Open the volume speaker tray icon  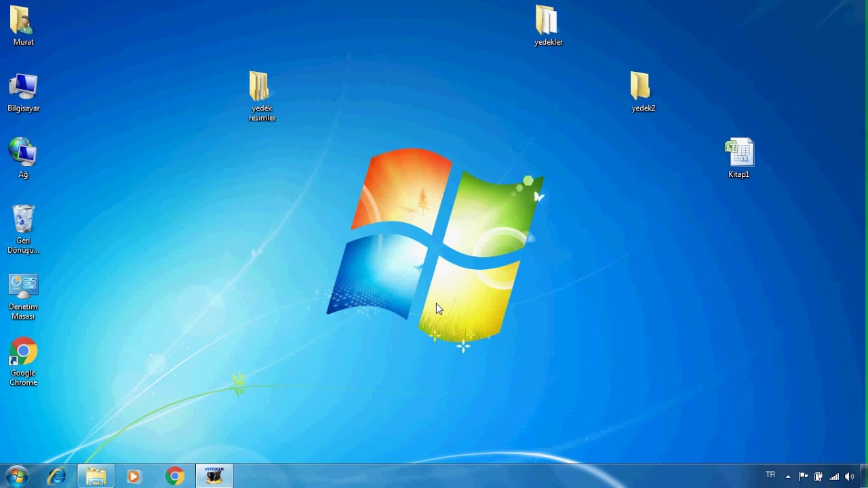tap(850, 476)
